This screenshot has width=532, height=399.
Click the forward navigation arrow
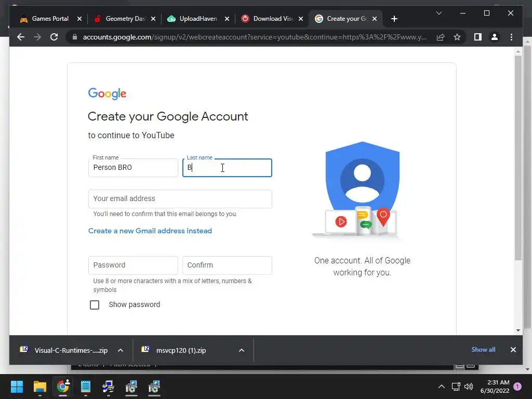[x=37, y=37]
